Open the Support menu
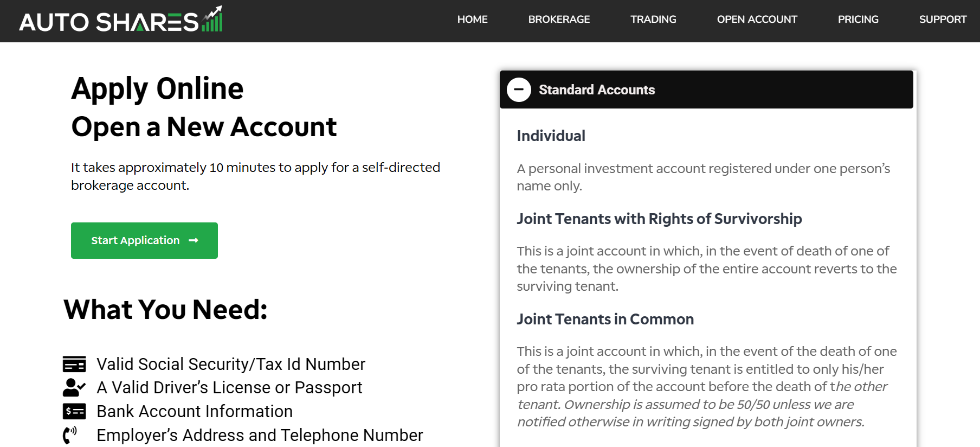Viewport: 980px width, 447px height. pos(943,20)
